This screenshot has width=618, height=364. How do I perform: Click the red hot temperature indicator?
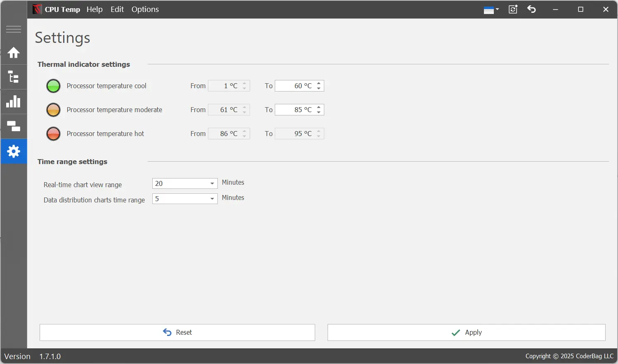[x=53, y=134]
